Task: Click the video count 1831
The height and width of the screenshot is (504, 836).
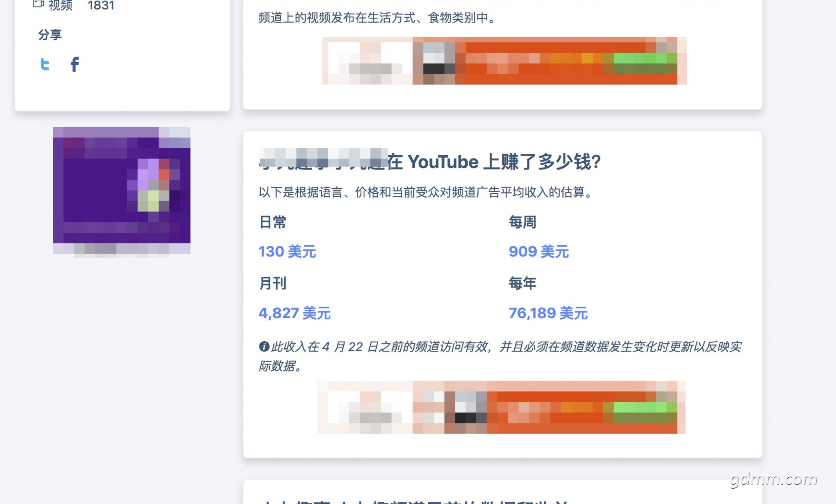Action: click(x=101, y=6)
